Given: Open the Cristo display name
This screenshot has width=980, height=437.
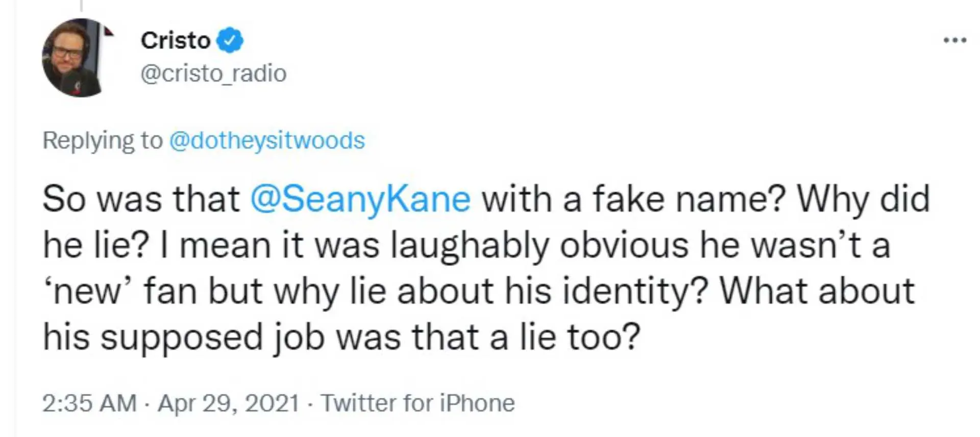Looking at the screenshot, I should [x=176, y=40].
